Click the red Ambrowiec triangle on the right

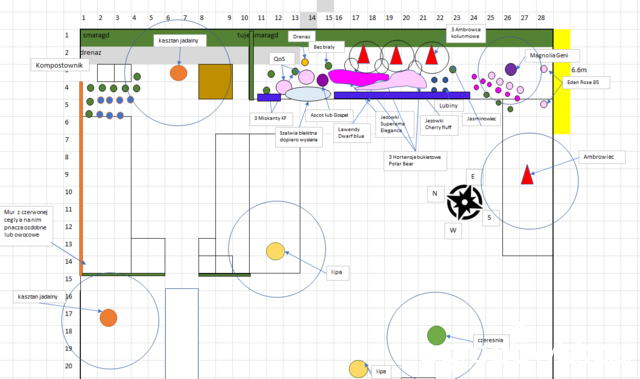tap(527, 174)
